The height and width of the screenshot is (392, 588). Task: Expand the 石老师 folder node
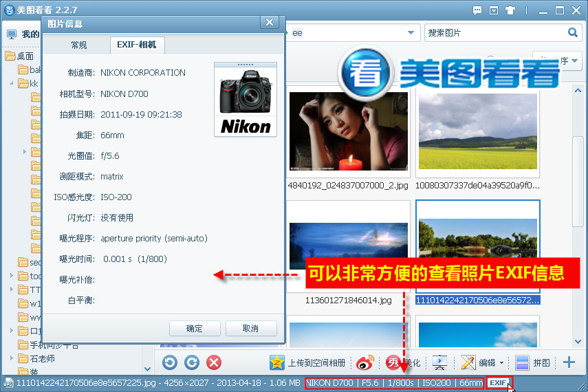11,358
